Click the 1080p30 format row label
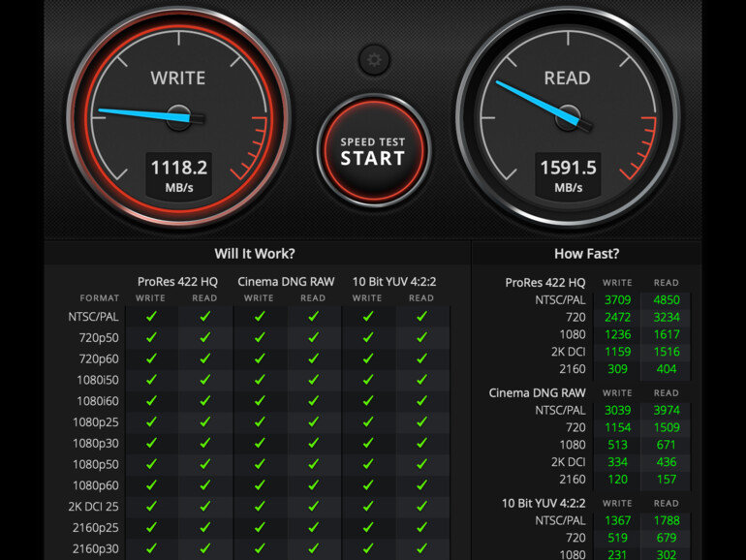 tap(96, 444)
